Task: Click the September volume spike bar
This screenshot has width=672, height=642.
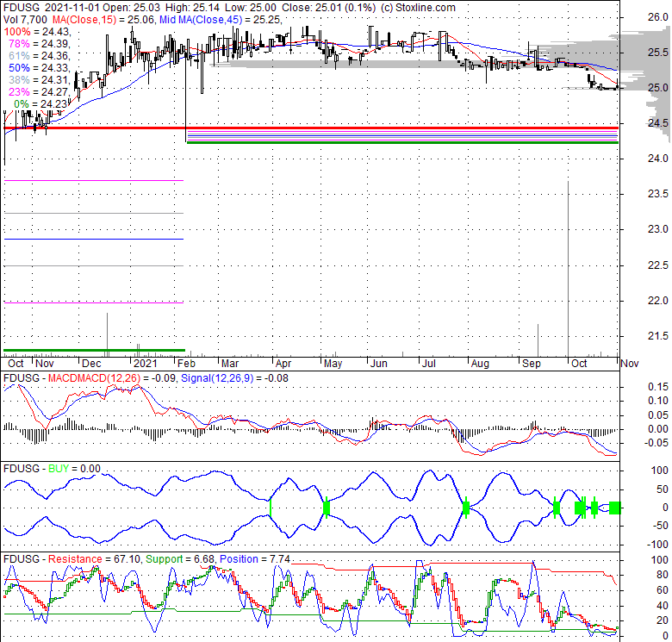Action: tap(538, 340)
